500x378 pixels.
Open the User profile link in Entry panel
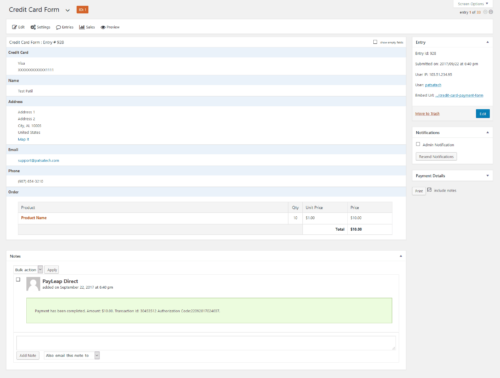[x=433, y=85]
